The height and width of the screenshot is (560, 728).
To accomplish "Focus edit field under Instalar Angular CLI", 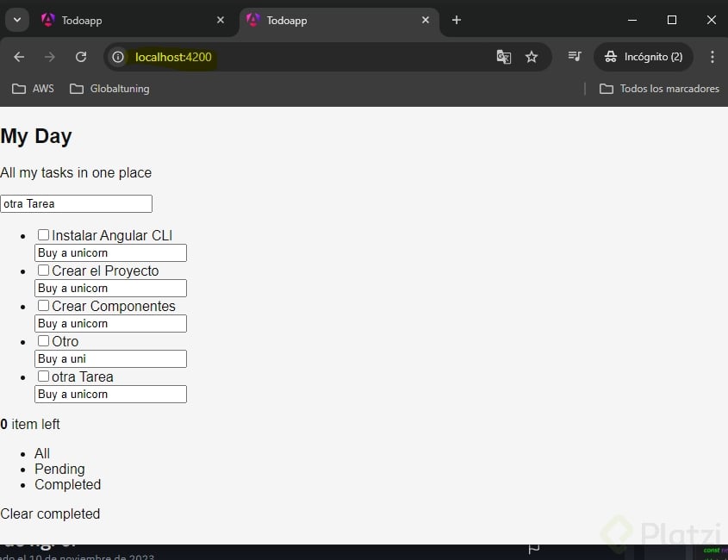I will [110, 253].
